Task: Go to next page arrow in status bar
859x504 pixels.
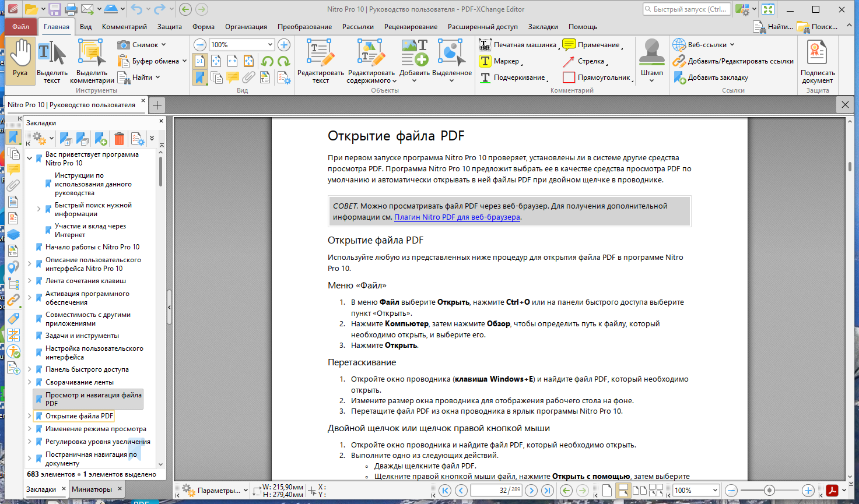Action: click(531, 491)
